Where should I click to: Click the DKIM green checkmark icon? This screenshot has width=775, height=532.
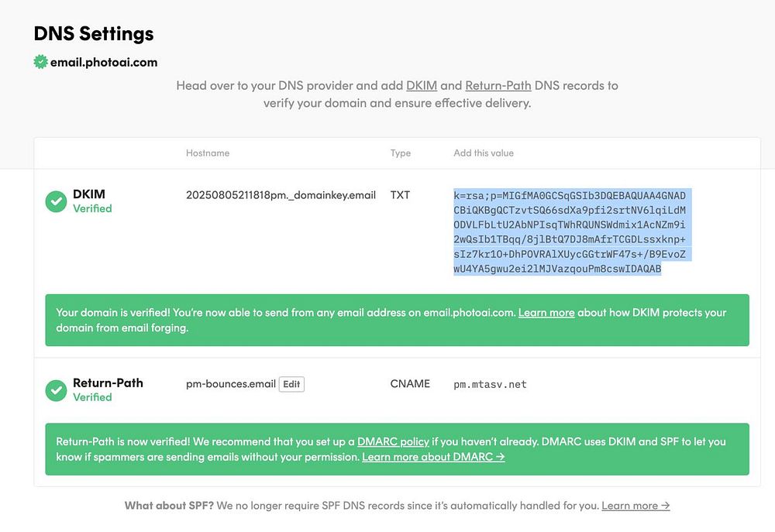click(x=56, y=201)
